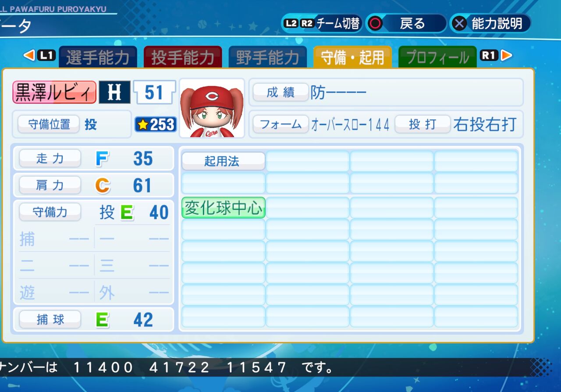Click the player name 黒澤ルビィ
This screenshot has height=392, width=561.
(x=54, y=93)
